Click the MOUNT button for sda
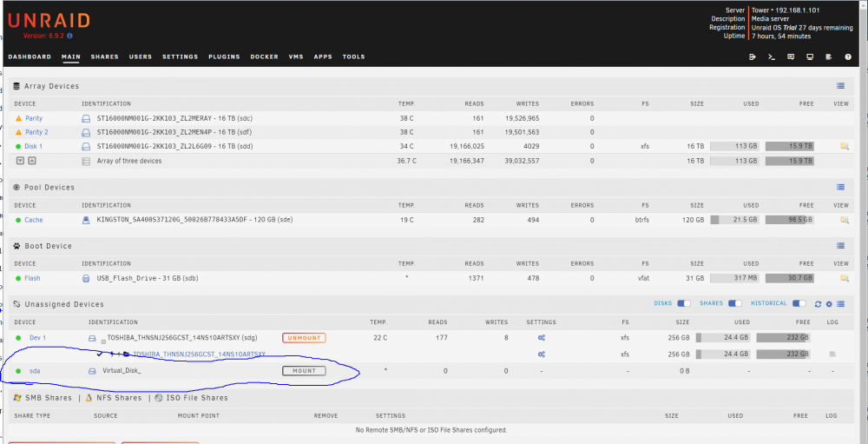The height and width of the screenshot is (444, 868). (304, 371)
